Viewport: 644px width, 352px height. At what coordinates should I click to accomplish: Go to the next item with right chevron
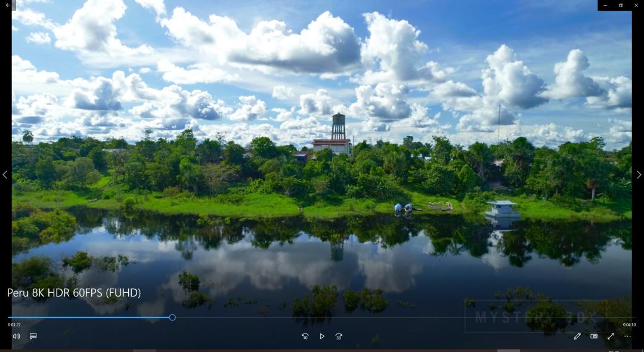point(639,175)
